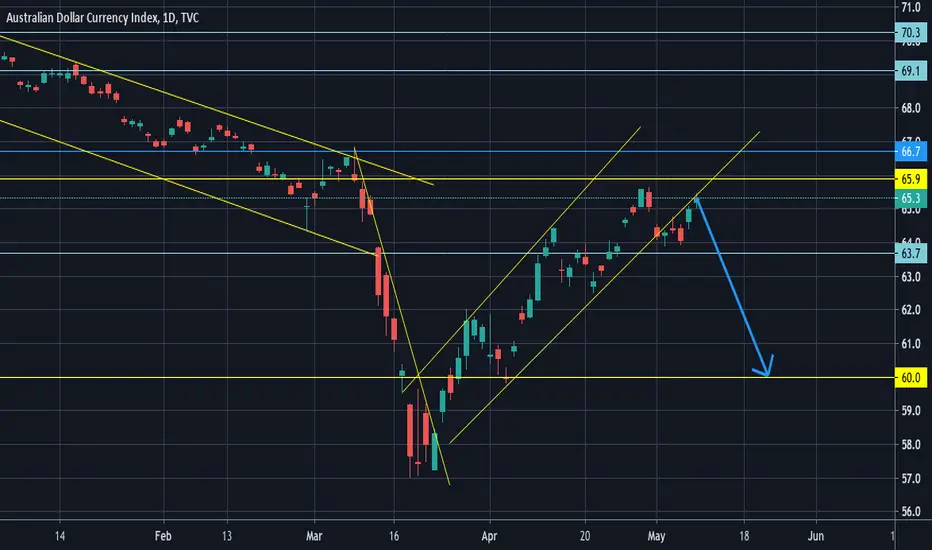The height and width of the screenshot is (550, 932).
Task: Click the Mar date label
Action: click(314, 536)
